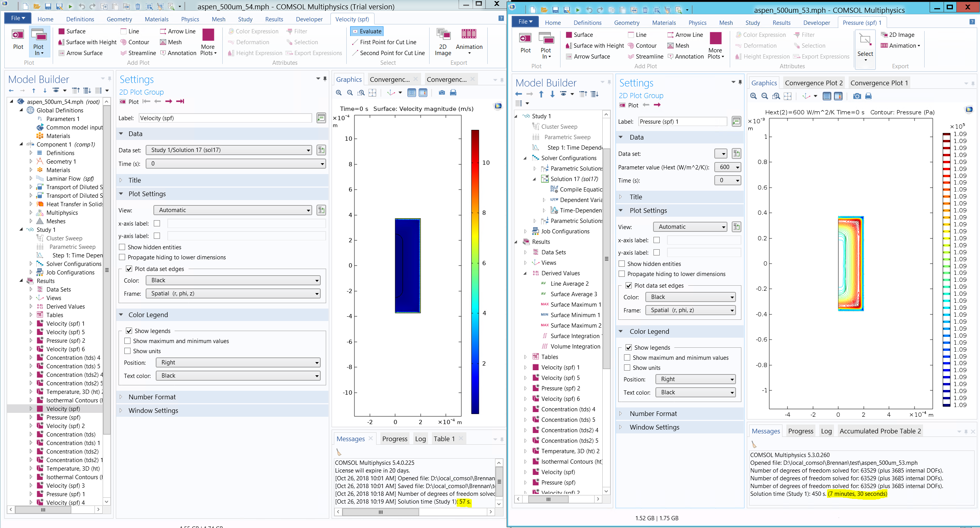Add a Streamline plot in left window
Screen dimensions: 980x528
(138, 53)
